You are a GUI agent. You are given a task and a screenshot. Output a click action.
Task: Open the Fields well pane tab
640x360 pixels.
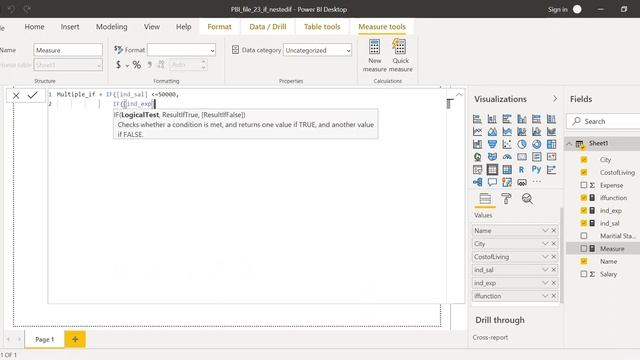(485, 199)
